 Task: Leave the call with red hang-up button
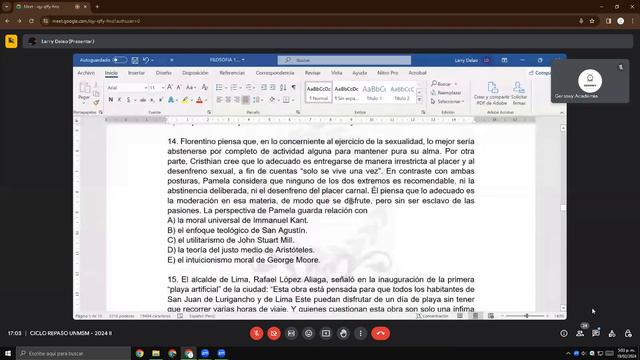click(x=380, y=333)
